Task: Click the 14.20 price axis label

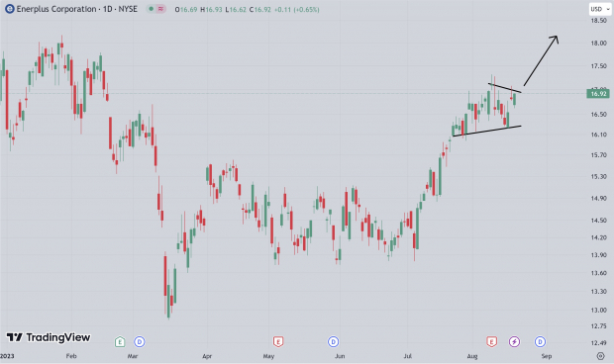Action: [598, 237]
